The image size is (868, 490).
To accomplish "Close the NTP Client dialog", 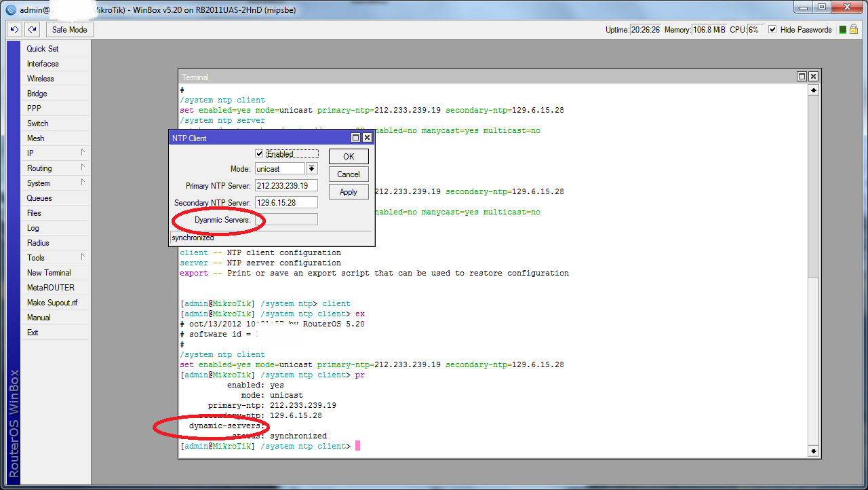I will 367,138.
